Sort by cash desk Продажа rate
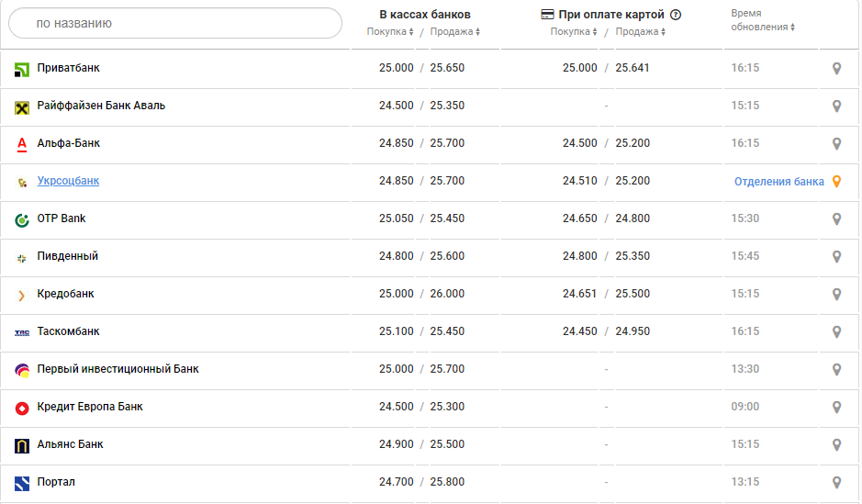 [454, 32]
